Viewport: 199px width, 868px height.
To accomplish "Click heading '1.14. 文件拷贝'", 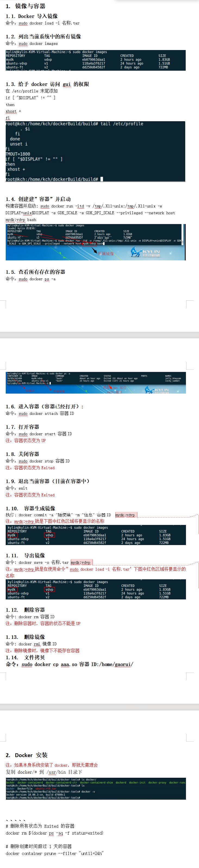I will point(25,657).
